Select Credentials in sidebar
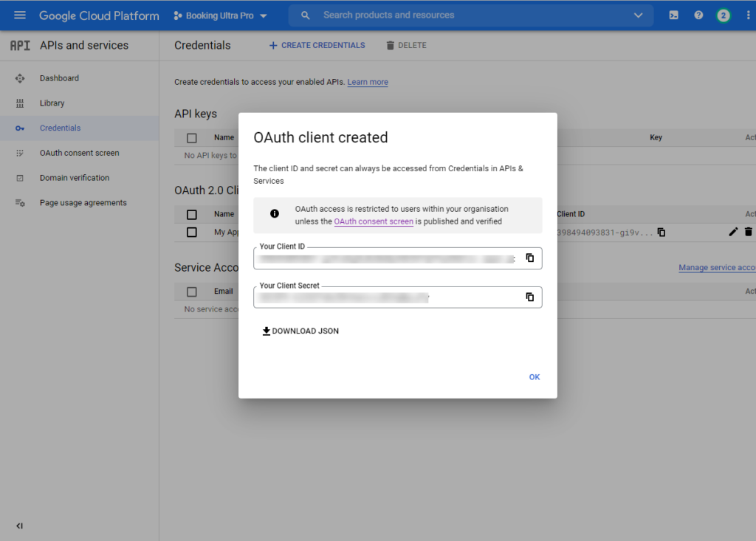The height and width of the screenshot is (541, 756). pos(61,128)
